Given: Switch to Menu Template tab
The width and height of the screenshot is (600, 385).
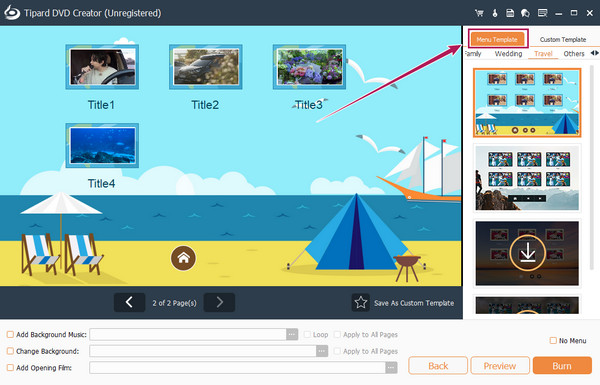Looking at the screenshot, I should [x=497, y=39].
